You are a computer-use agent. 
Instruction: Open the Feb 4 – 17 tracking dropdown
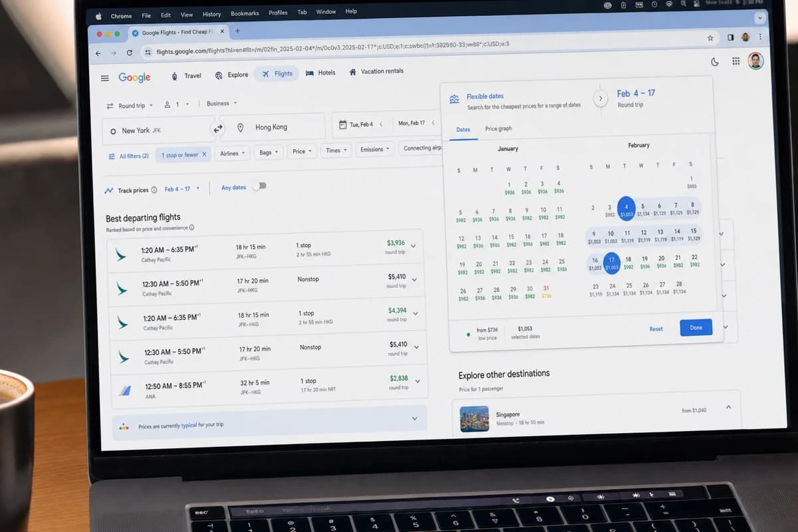(x=182, y=189)
